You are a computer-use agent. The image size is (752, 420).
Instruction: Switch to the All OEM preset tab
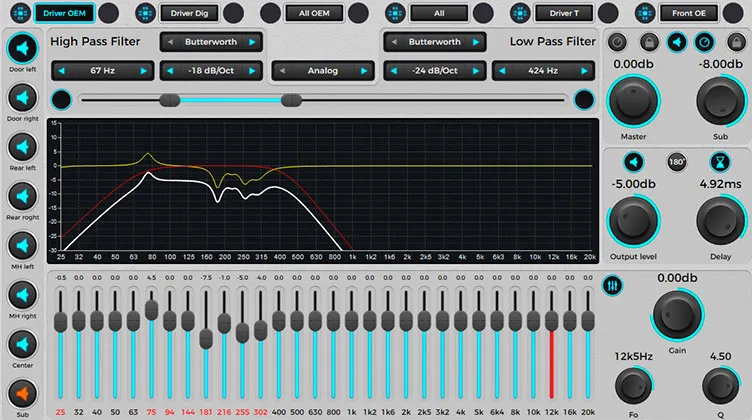point(314,13)
